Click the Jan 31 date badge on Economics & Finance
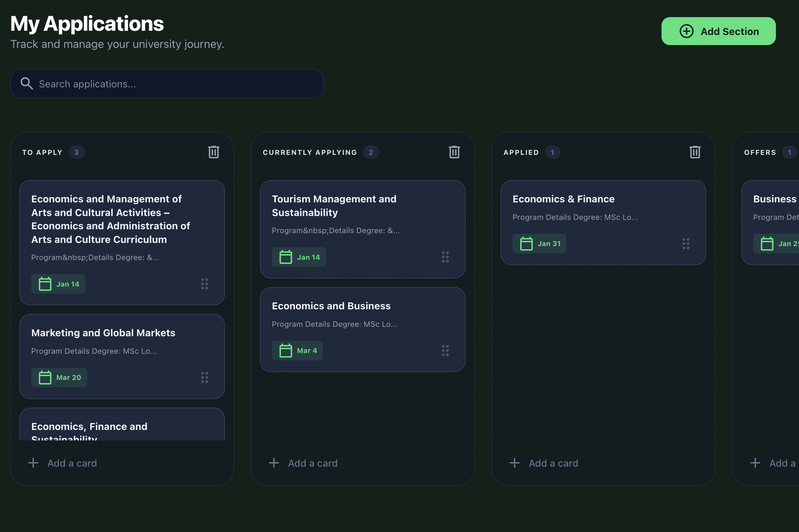Screen dimensions: 799x532 point(539,244)
